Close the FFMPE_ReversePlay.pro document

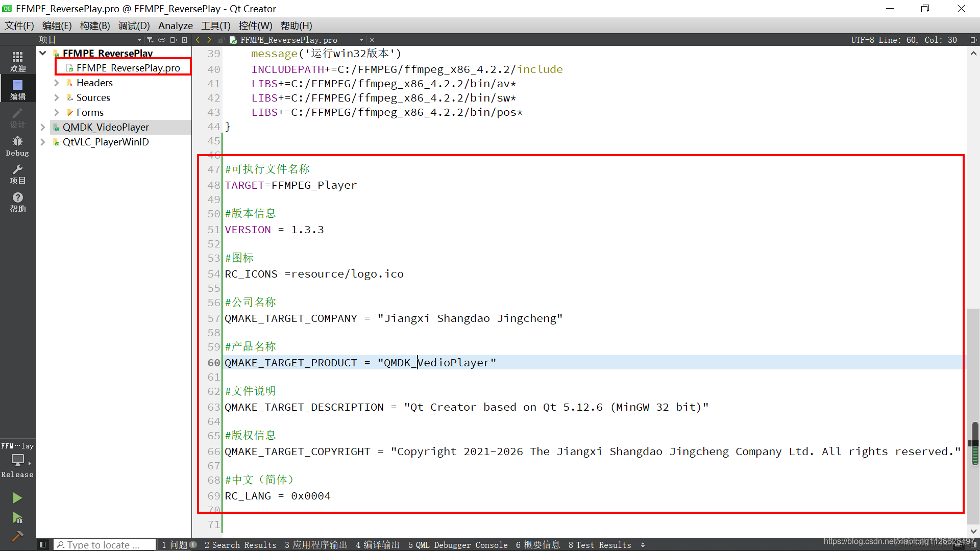coord(372,40)
